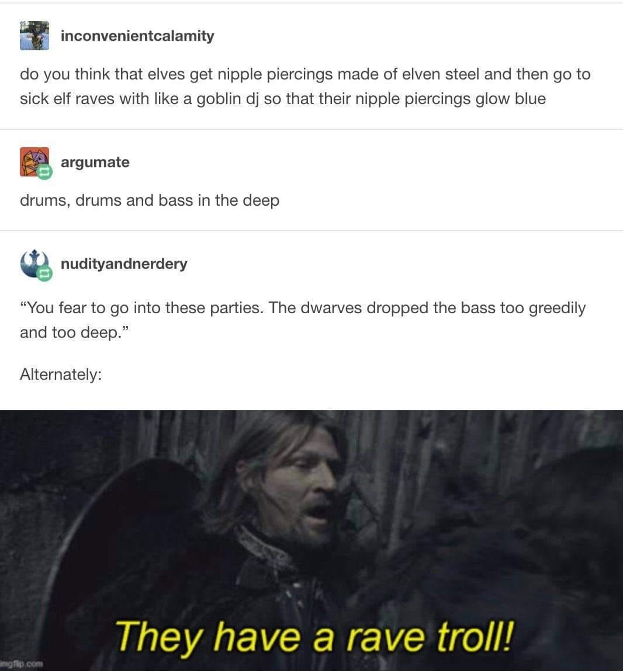Open the argumate username link
The image size is (623, 672).
click(95, 162)
